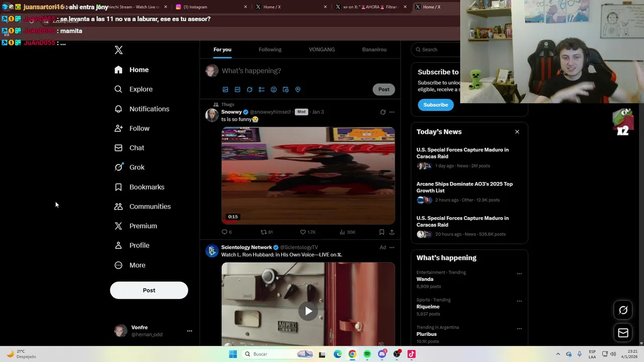Open Home from the left sidebar
This screenshot has height=362, width=644.
[132, 70]
